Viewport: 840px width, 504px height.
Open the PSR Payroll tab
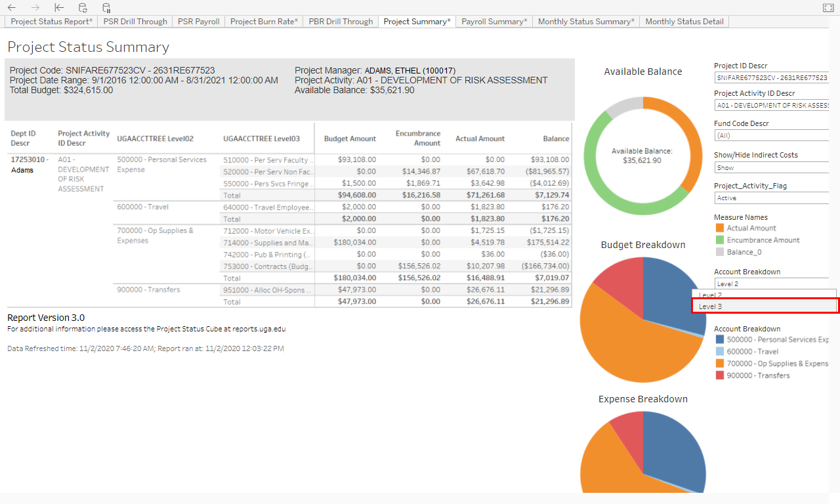[x=199, y=22]
